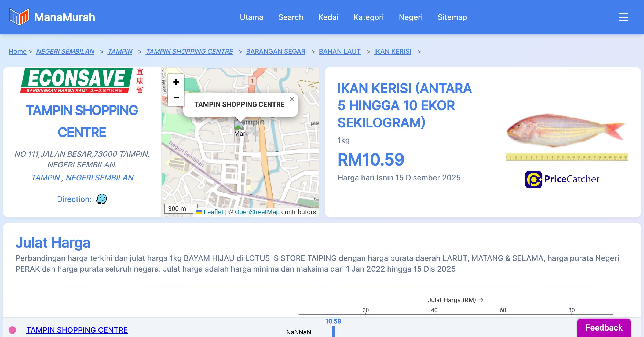
Task: Open the hamburger menu
Action: point(623,17)
